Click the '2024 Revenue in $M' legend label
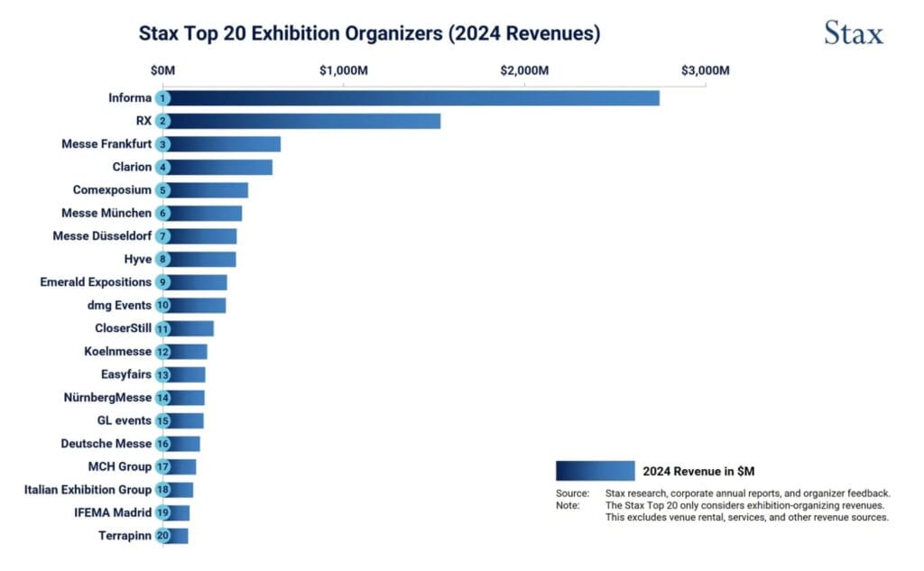The height and width of the screenshot is (571, 924). point(698,472)
